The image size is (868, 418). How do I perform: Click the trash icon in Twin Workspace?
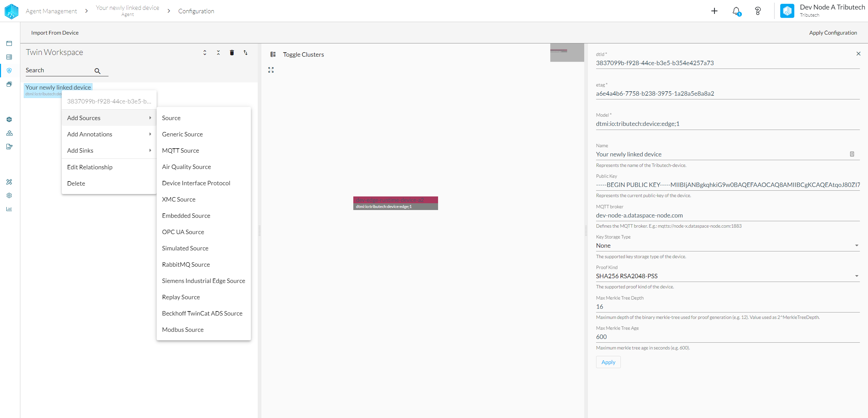pyautogui.click(x=232, y=53)
